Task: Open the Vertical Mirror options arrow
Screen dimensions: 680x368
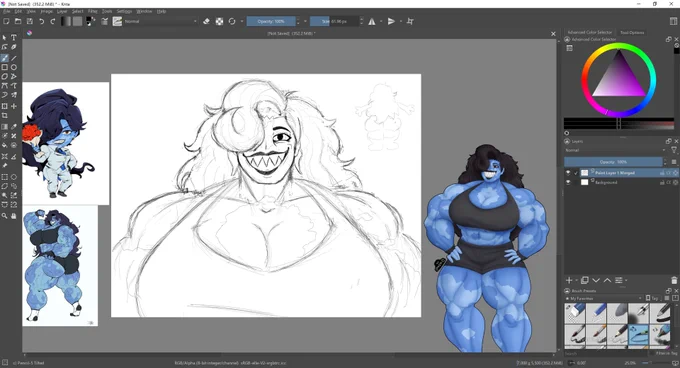Action: [400, 21]
